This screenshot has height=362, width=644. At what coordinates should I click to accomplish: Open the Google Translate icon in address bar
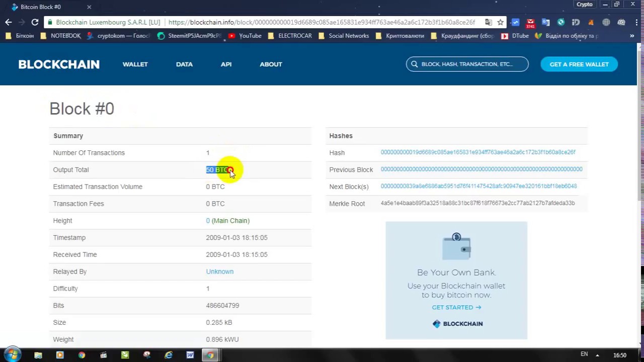pyautogui.click(x=488, y=22)
